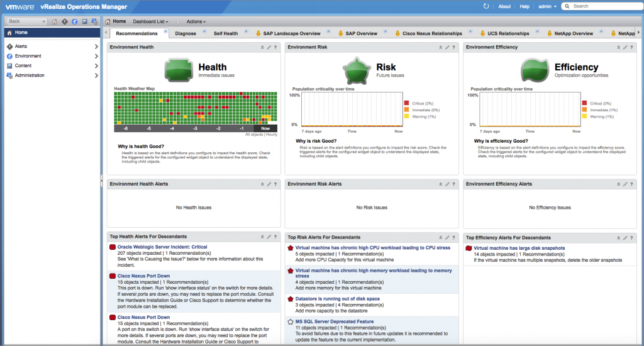Close the Recommendations tab
644x346 pixels.
pyautogui.click(x=165, y=31)
